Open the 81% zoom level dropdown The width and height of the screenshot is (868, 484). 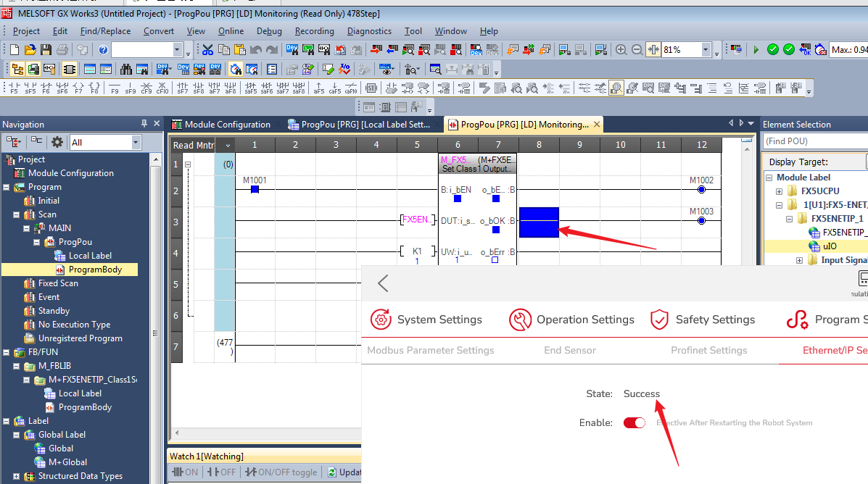click(706, 50)
